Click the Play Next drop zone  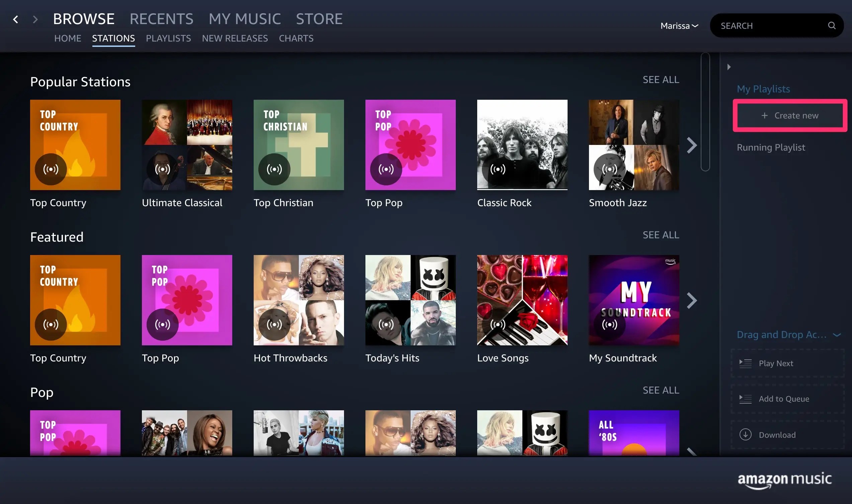pyautogui.click(x=787, y=363)
